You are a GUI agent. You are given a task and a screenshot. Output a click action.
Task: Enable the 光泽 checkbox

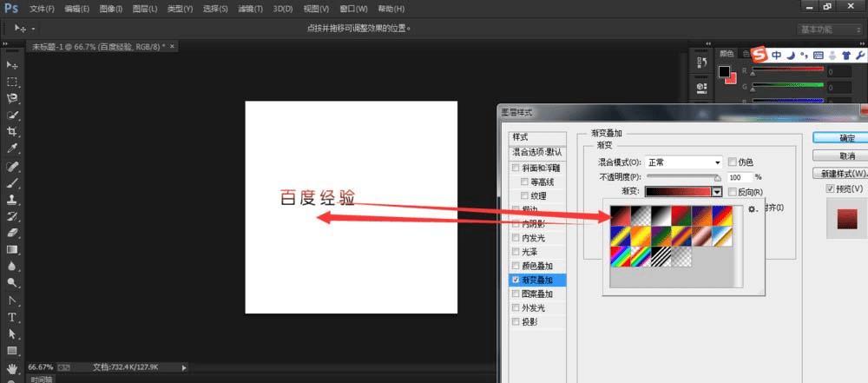(516, 252)
